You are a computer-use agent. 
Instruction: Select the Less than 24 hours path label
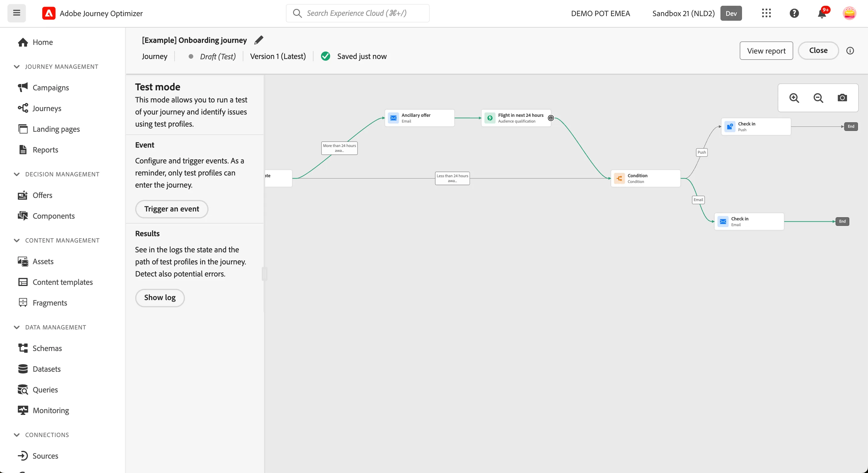pyautogui.click(x=452, y=178)
